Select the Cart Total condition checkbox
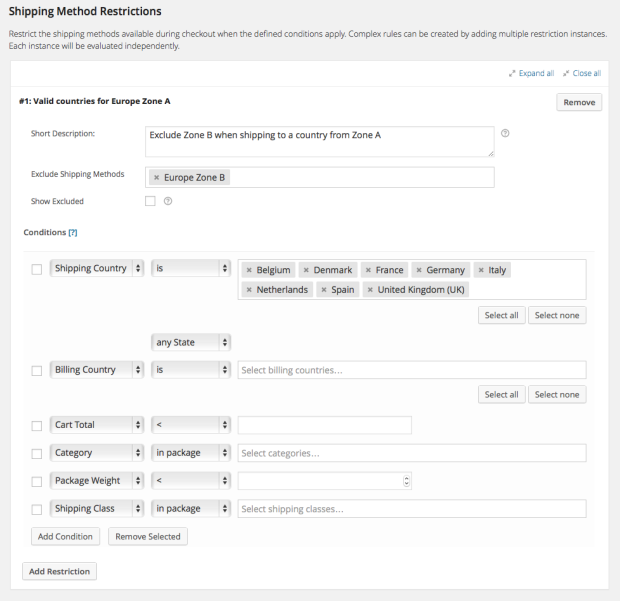 coord(37,425)
